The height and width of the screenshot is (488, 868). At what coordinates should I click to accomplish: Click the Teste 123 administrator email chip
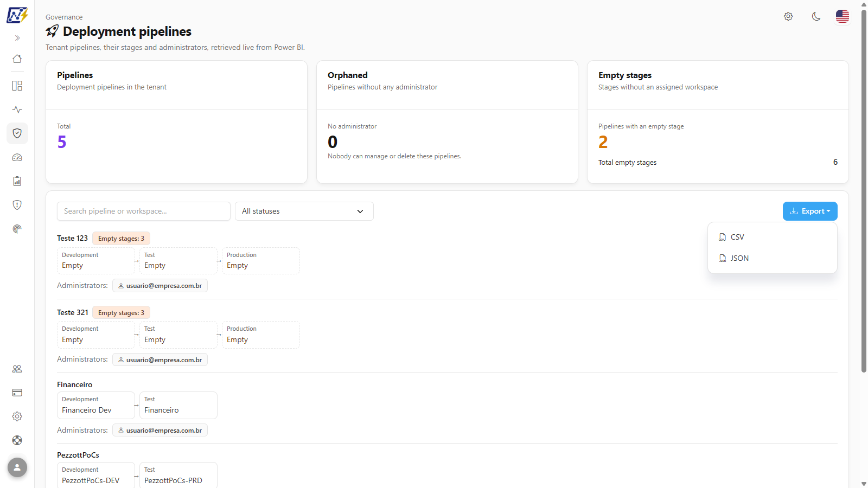pos(160,286)
